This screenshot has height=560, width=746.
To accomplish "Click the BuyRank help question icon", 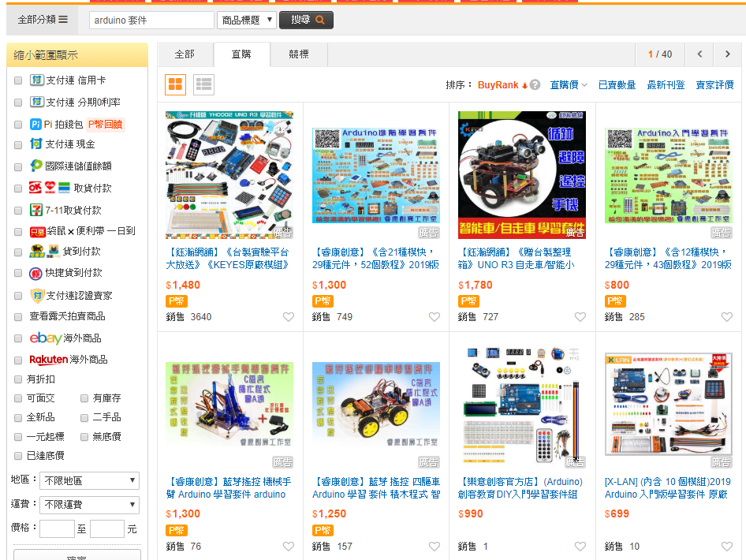I will [535, 84].
